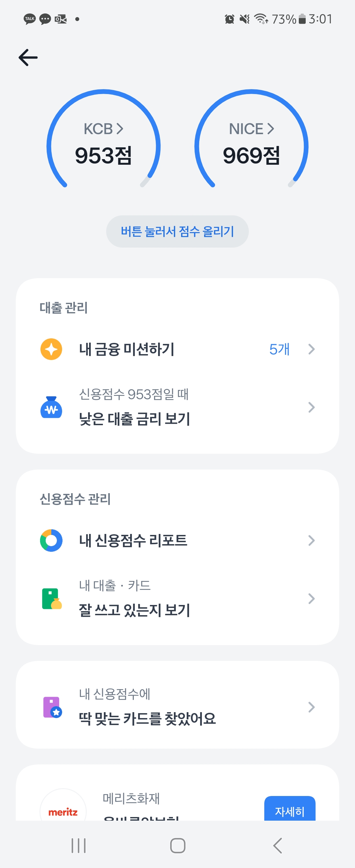Open KCB score details
This screenshot has width=355, height=868.
[104, 129]
